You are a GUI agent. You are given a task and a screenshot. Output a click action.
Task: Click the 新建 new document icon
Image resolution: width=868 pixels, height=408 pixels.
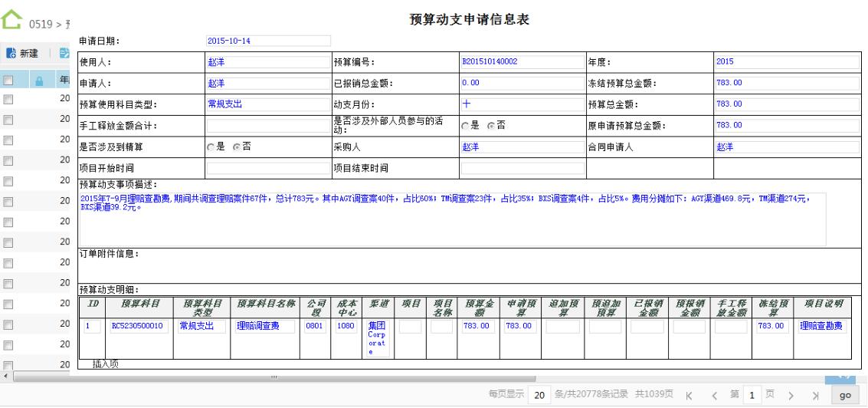click(x=11, y=53)
